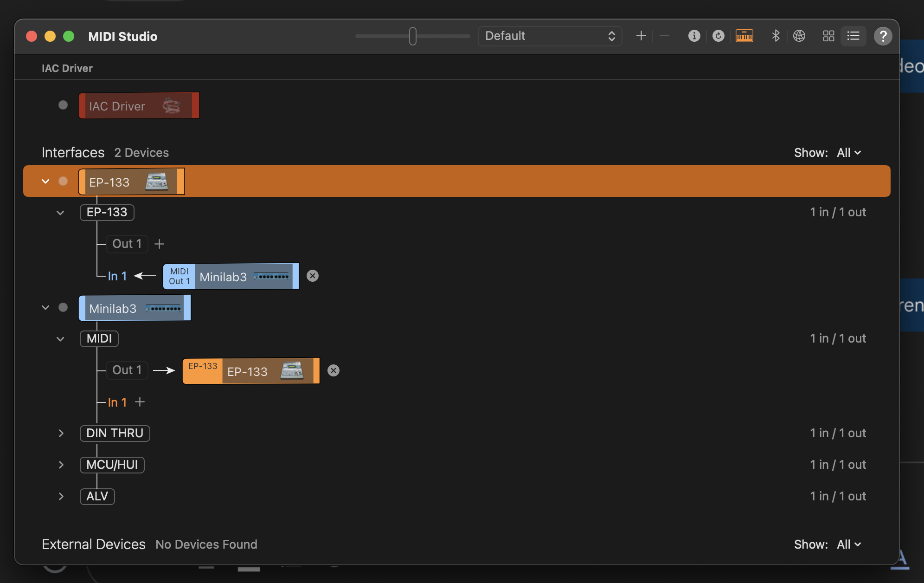Toggle Minilab3 device status dot
The height and width of the screenshot is (583, 924).
(63, 307)
